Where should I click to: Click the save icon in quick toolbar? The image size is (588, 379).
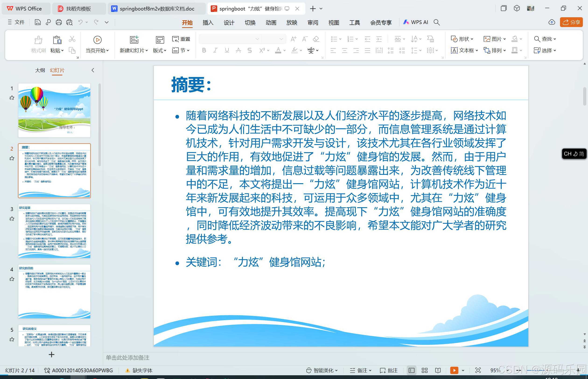click(x=38, y=22)
